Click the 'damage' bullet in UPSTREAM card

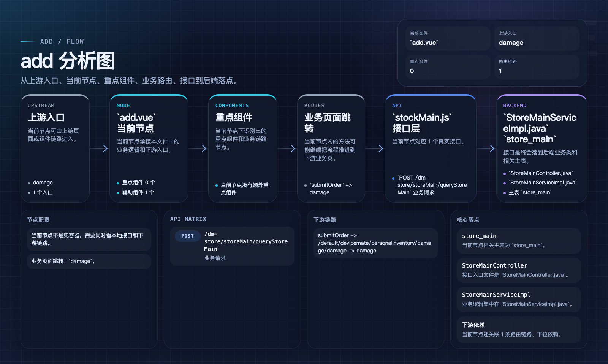(x=43, y=183)
